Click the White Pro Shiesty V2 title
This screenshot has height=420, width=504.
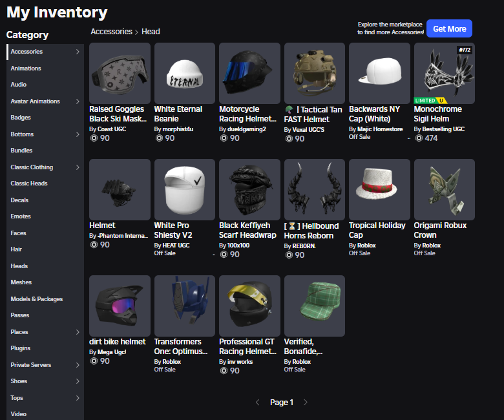tap(173, 230)
